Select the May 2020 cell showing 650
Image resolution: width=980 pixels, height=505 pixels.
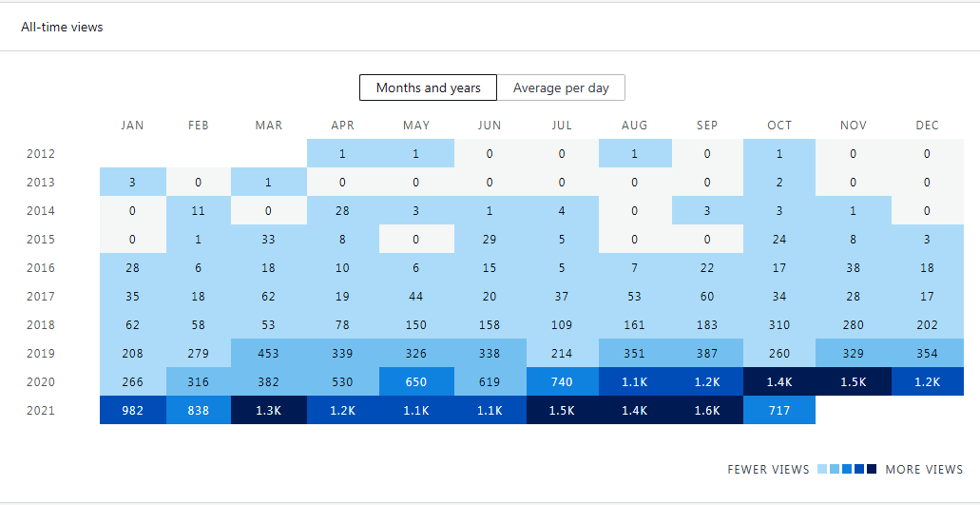tap(416, 381)
